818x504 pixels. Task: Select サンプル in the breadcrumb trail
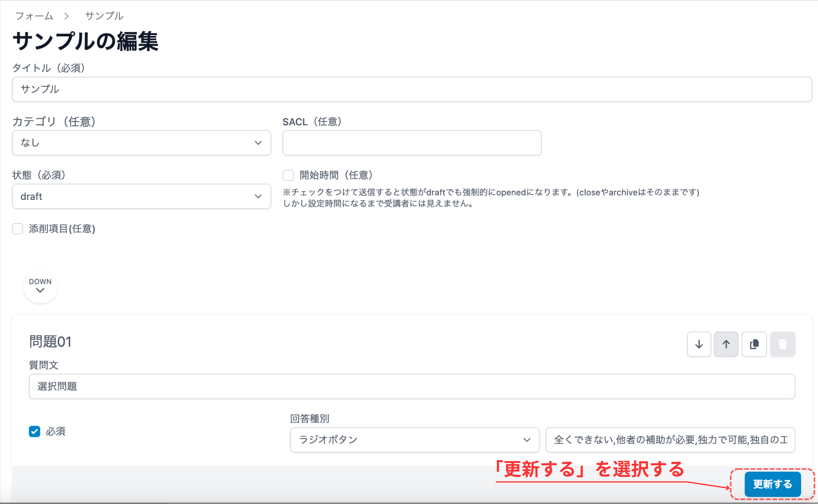[103, 16]
